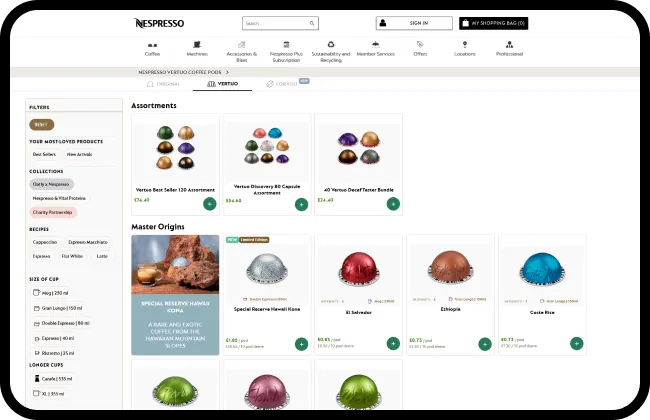650x420 pixels.
Task: Select the Espresso recipe filter
Action: tap(41, 256)
